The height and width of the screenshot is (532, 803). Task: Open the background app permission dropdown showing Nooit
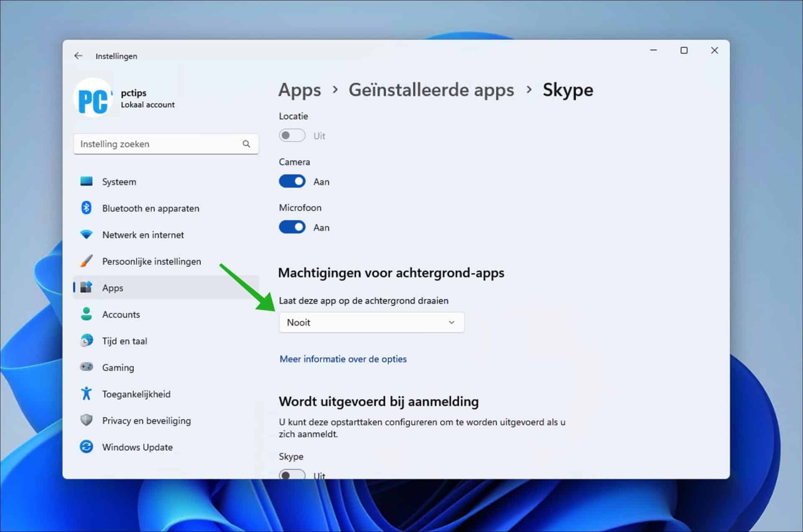coord(371,322)
